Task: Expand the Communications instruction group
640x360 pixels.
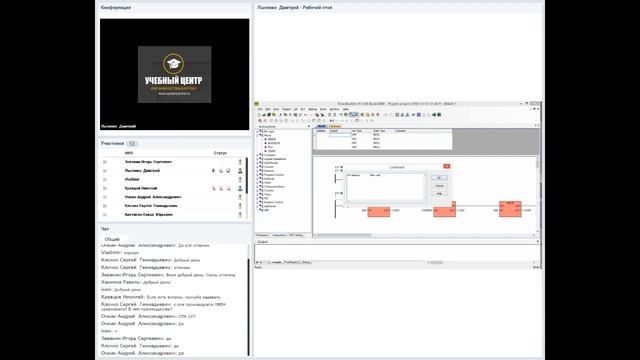Action: coord(258,187)
